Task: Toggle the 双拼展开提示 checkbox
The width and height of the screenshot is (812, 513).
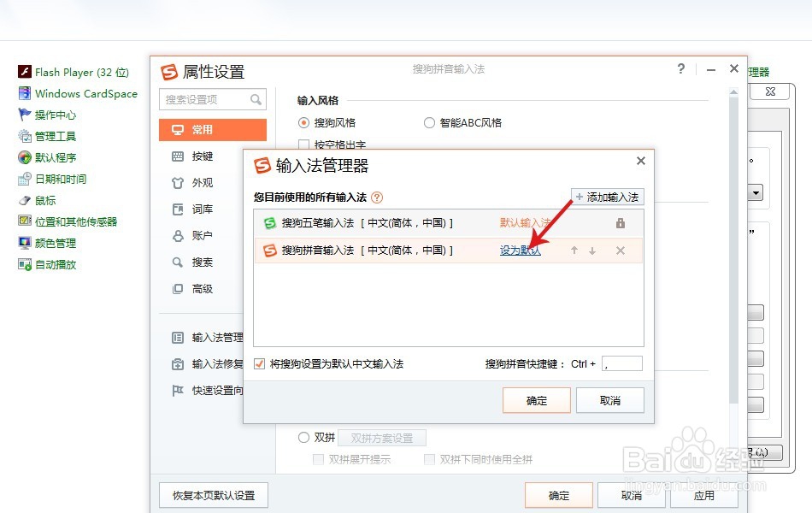Action: click(319, 459)
